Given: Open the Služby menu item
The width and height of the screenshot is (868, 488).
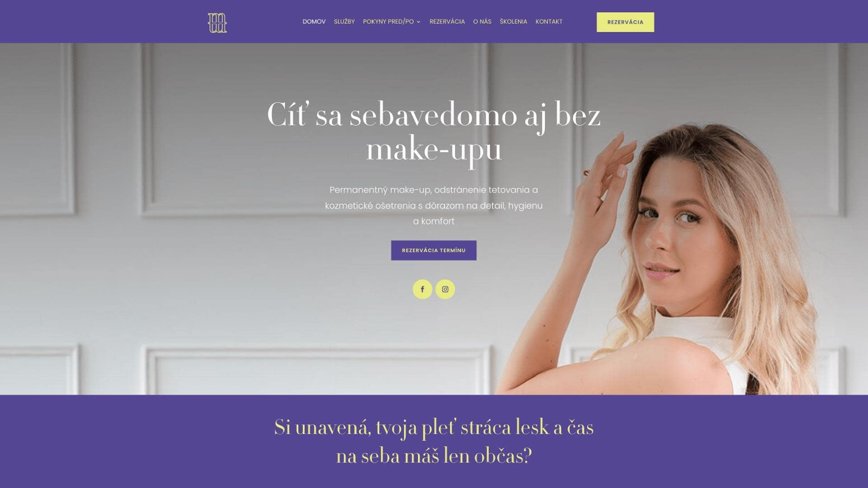Looking at the screenshot, I should coord(344,22).
